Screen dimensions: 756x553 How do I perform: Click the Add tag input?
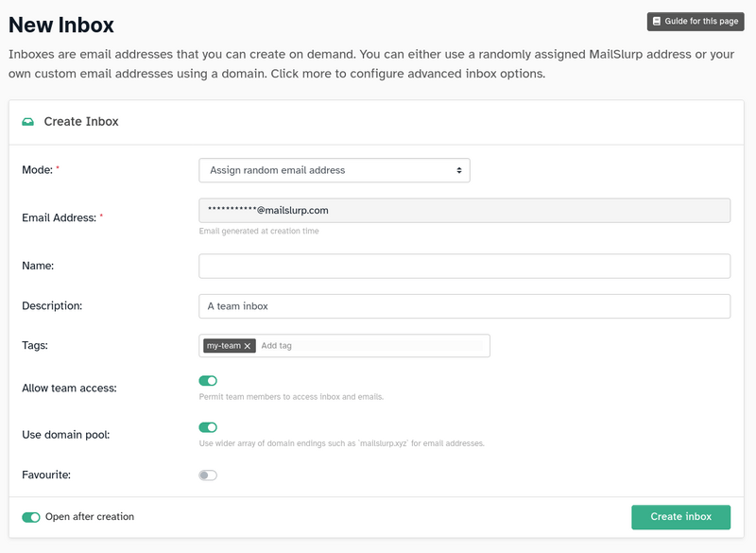tap(369, 346)
